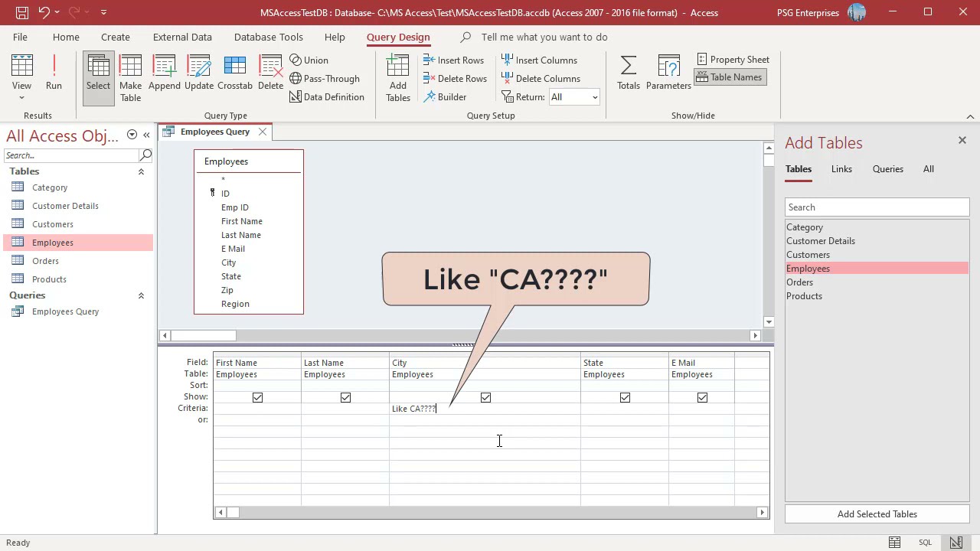980x551 pixels.
Task: Open the Customize Quick Access Toolbar dropdown
Action: (x=103, y=12)
